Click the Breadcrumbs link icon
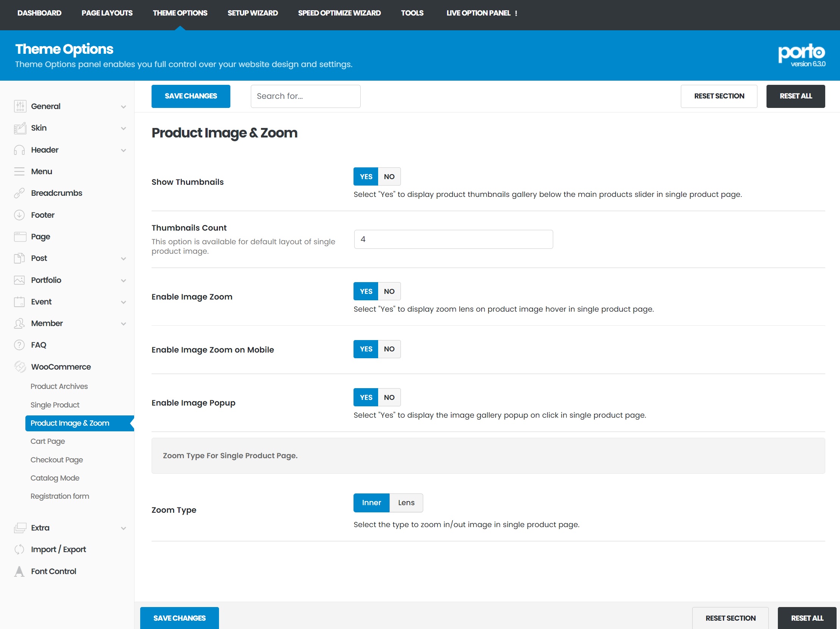Viewport: 840px width, 629px height. 19,193
